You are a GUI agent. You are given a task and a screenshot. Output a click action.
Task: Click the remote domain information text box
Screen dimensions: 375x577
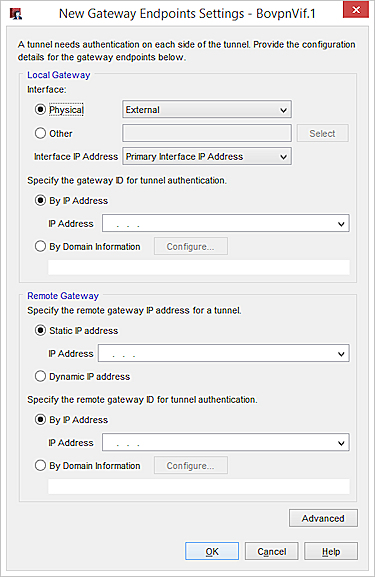point(199,486)
